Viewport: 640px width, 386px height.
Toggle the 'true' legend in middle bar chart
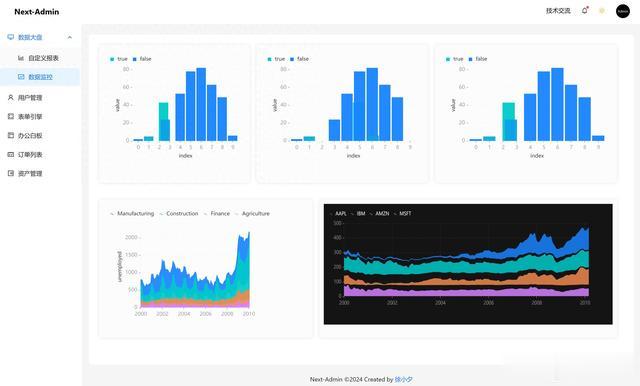pos(276,59)
